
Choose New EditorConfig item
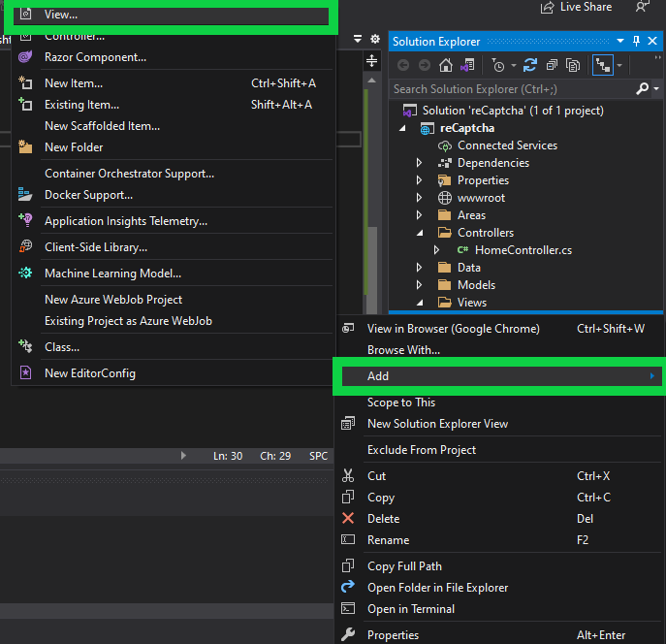coord(173,373)
